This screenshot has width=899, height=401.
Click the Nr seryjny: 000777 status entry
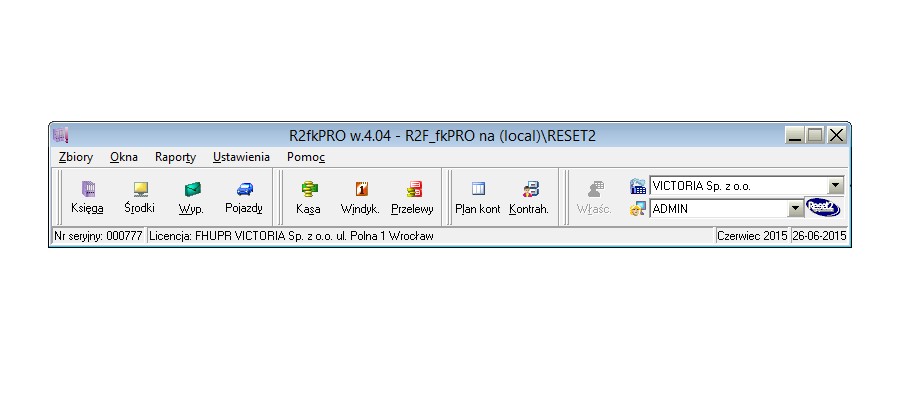98,236
